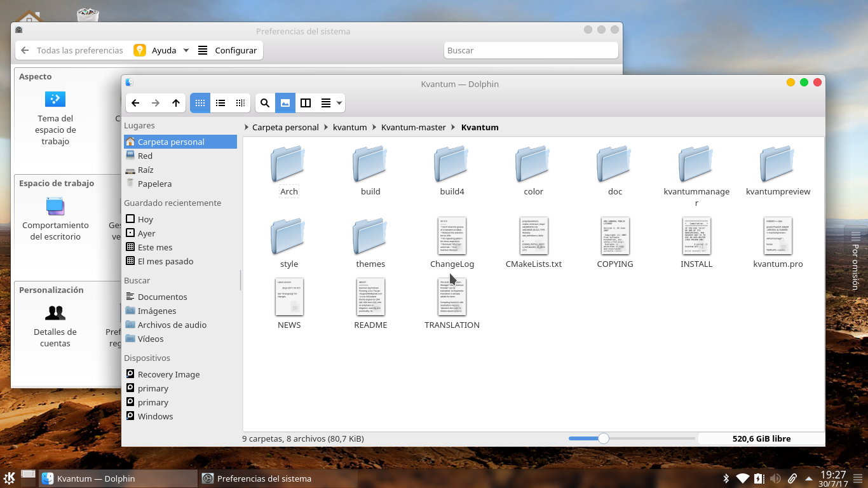Screen dimensions: 868x488
Task: Search for 'Imágenes' in sidebar
Action: (x=180, y=311)
